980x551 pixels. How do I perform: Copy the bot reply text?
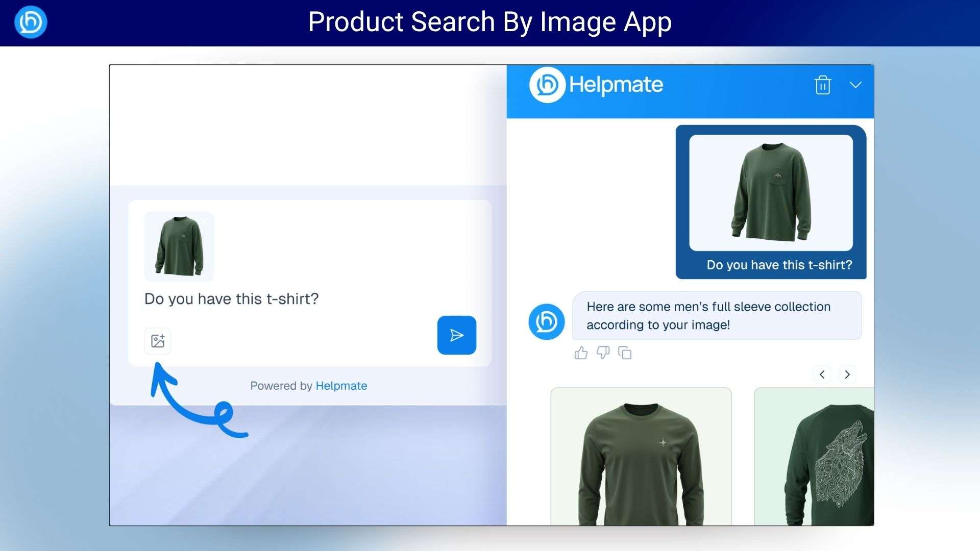(x=625, y=353)
